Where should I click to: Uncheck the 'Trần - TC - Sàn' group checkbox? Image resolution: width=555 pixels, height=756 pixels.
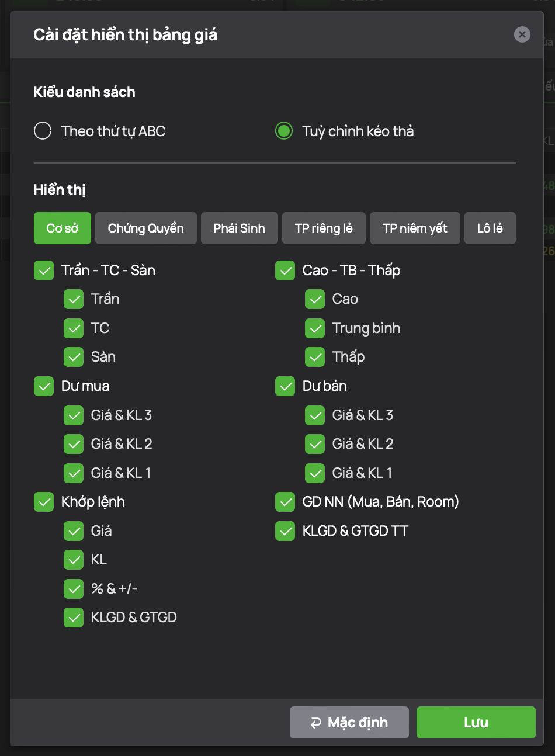pyautogui.click(x=44, y=271)
